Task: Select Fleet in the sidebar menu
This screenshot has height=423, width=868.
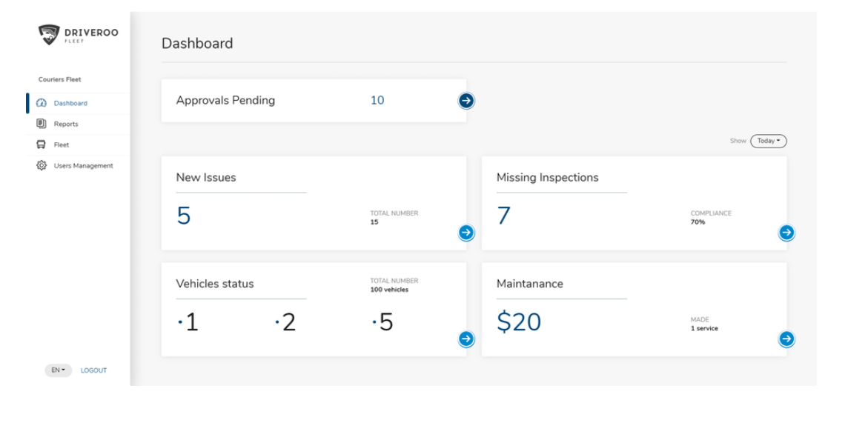Action: coord(62,144)
